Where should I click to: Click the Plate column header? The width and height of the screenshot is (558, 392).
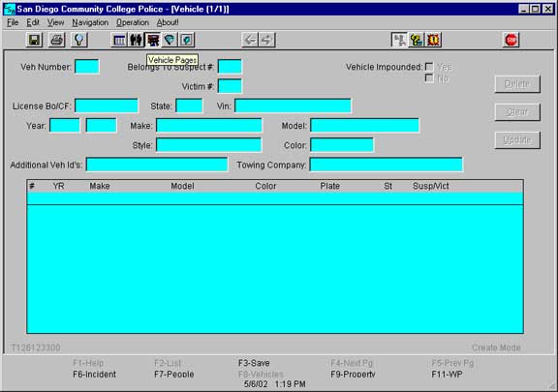pos(330,186)
